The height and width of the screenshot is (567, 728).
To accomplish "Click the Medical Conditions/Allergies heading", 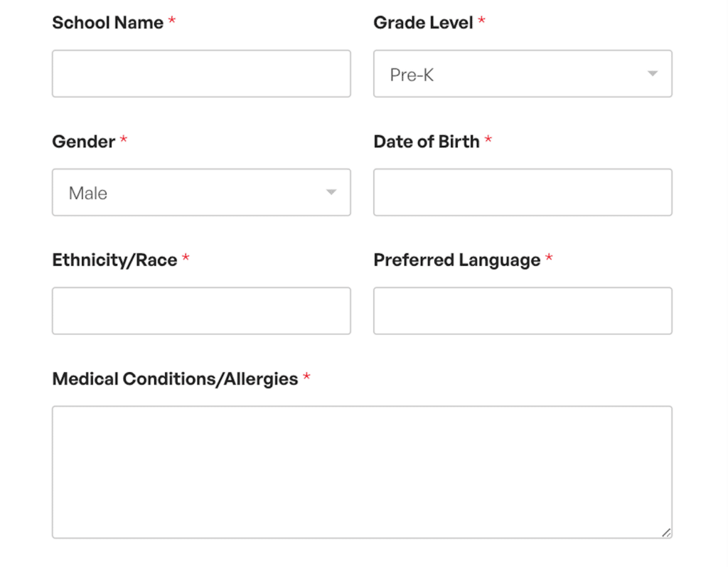I will (x=174, y=378).
